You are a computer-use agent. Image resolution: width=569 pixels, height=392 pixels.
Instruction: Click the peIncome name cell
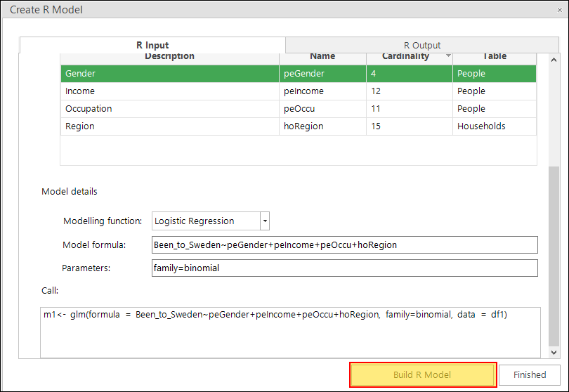point(322,91)
